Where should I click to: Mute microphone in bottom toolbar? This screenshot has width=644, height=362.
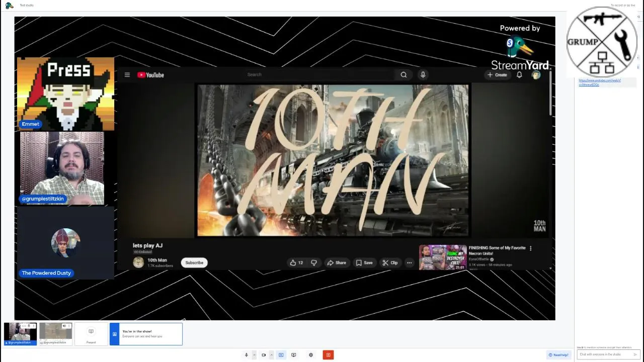click(x=246, y=355)
